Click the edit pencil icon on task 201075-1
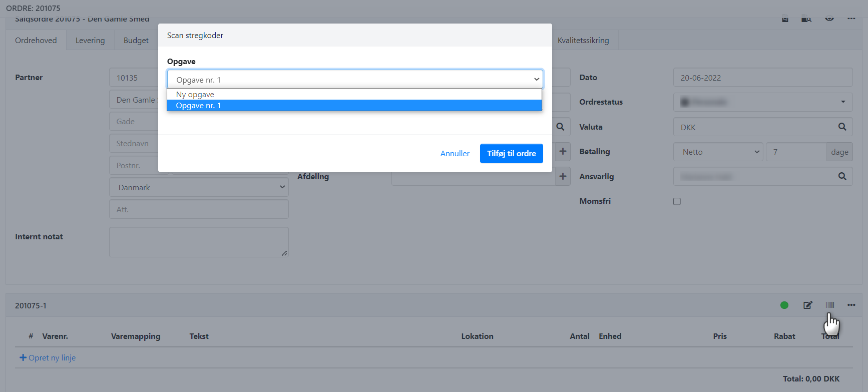The height and width of the screenshot is (392, 868). [x=807, y=305]
